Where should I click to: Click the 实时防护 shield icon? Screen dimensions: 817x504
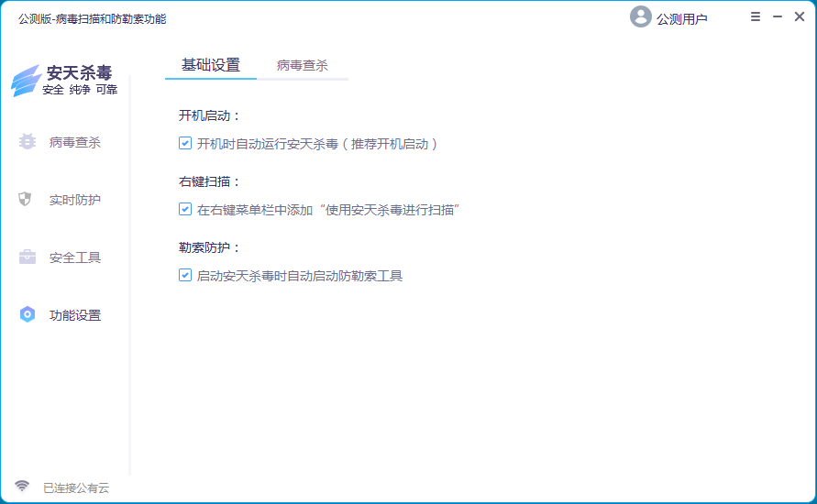click(26, 200)
